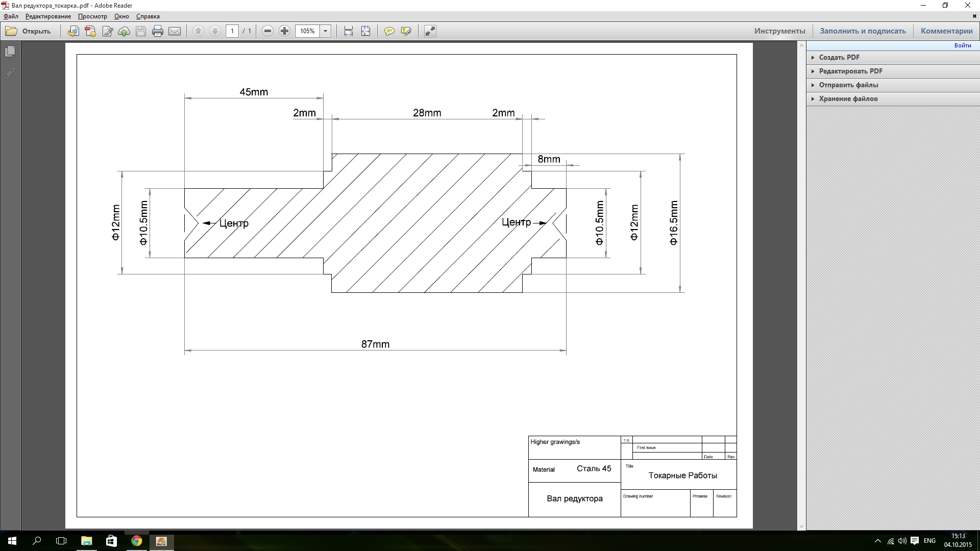Expand the Редактировать PDF section
The height and width of the screenshot is (551, 980).
pos(850,71)
